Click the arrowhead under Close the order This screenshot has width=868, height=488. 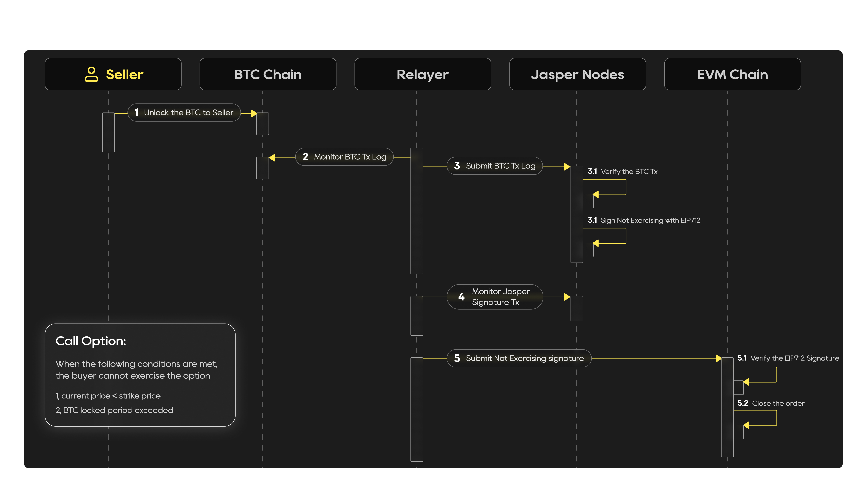(746, 425)
